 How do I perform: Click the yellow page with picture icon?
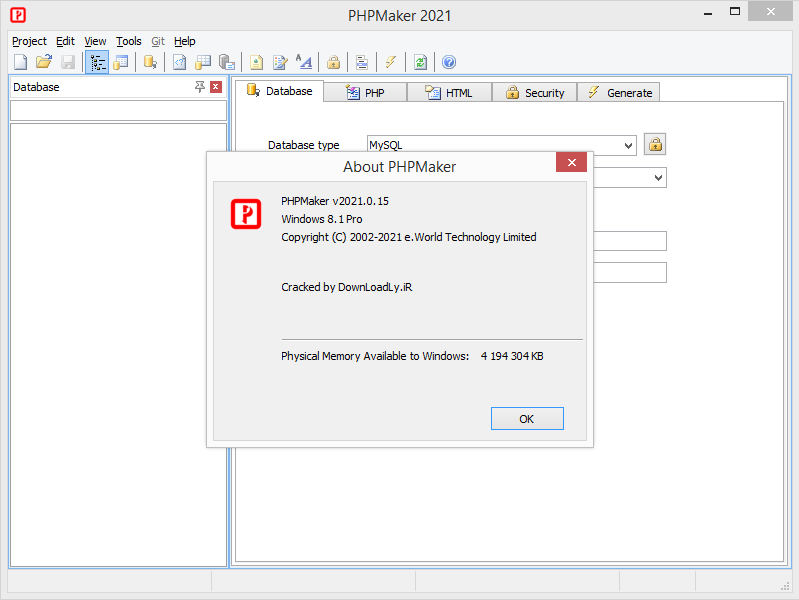pos(256,62)
